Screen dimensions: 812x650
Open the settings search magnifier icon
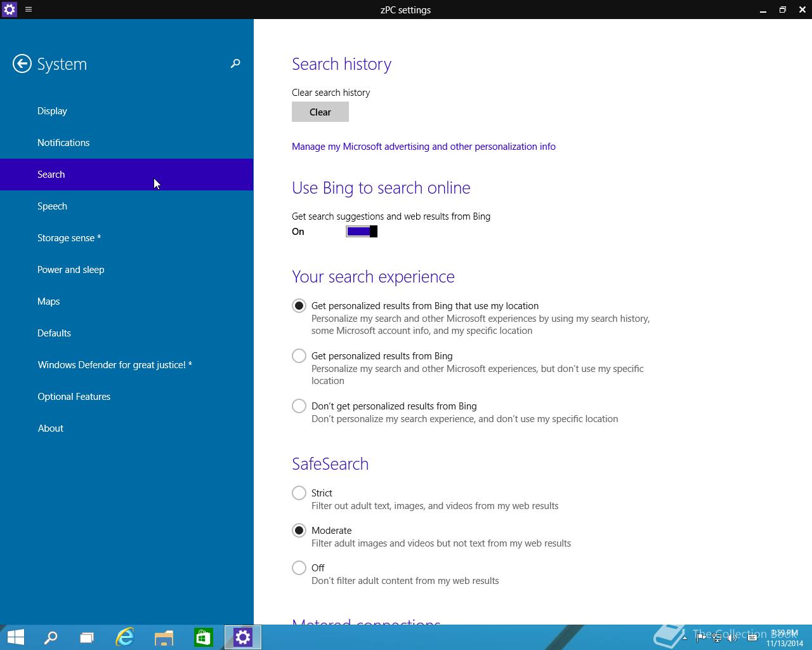(235, 63)
